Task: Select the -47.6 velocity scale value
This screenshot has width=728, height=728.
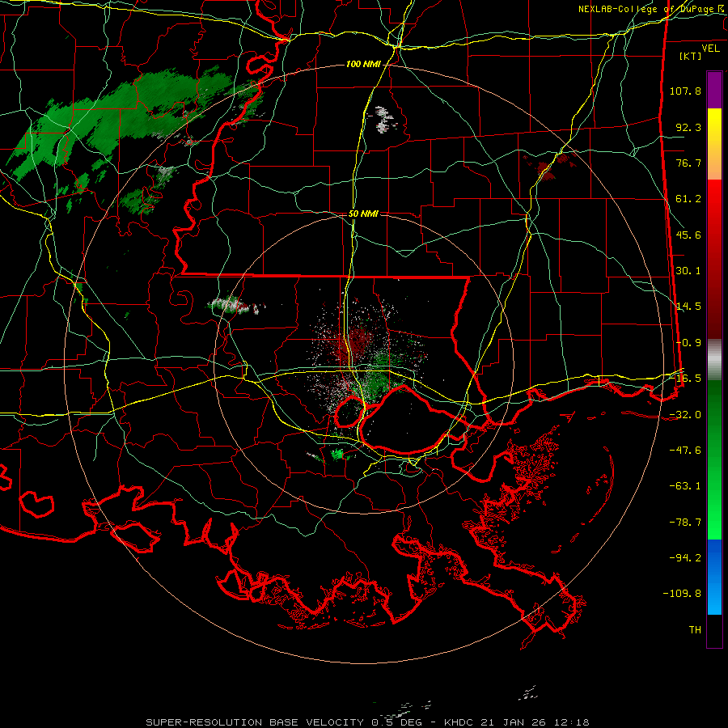Action: point(685,451)
